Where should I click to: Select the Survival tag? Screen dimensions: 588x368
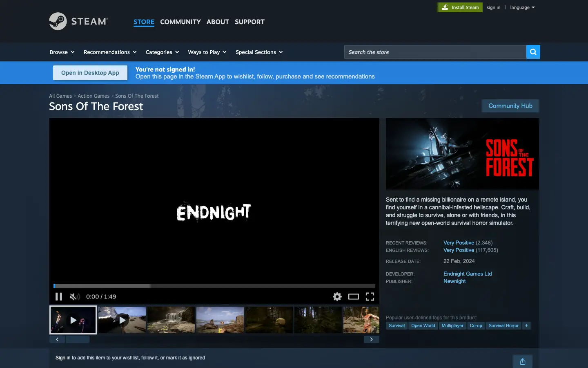(x=396, y=325)
